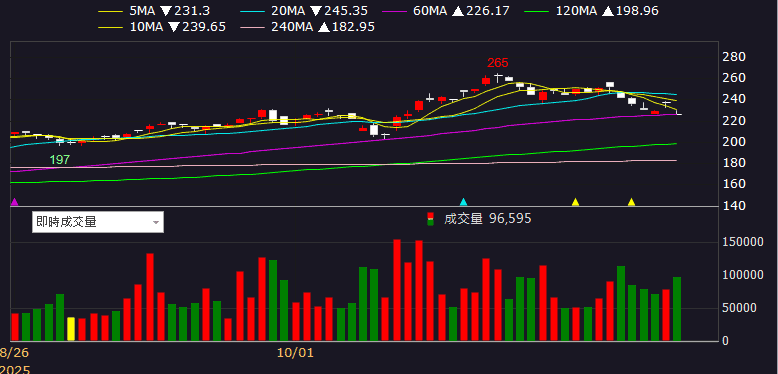This screenshot has width=778, height=374.
Task: Click the 60MA purple line legend swatch
Action: point(394,11)
